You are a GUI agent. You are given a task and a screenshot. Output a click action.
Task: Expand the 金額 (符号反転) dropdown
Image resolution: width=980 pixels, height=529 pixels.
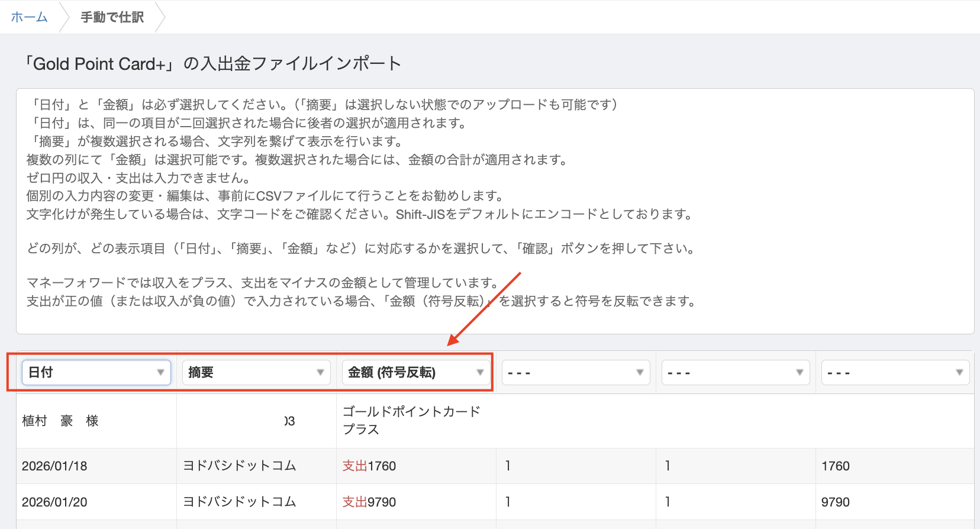pos(415,372)
